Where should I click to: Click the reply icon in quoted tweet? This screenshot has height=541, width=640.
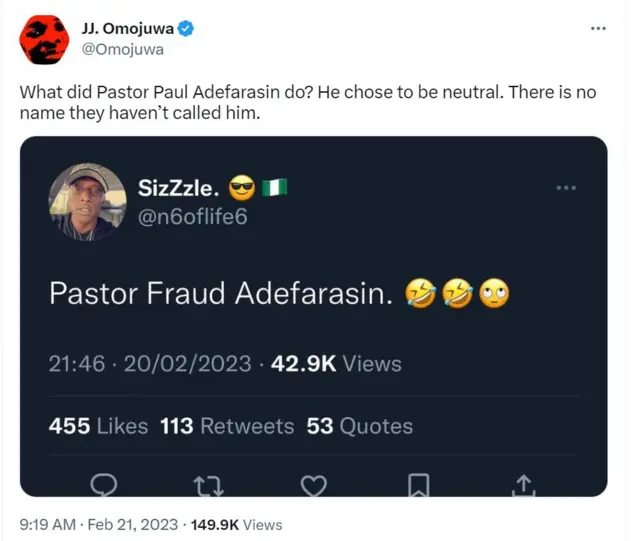point(104,485)
